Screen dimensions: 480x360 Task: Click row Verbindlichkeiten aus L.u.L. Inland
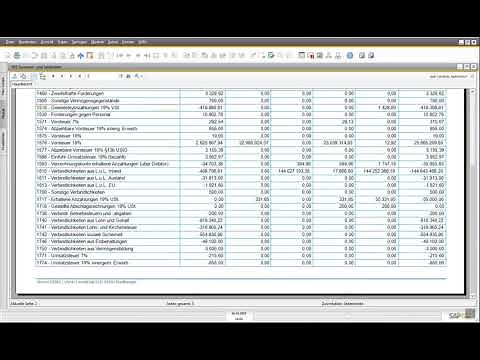[x=241, y=171]
